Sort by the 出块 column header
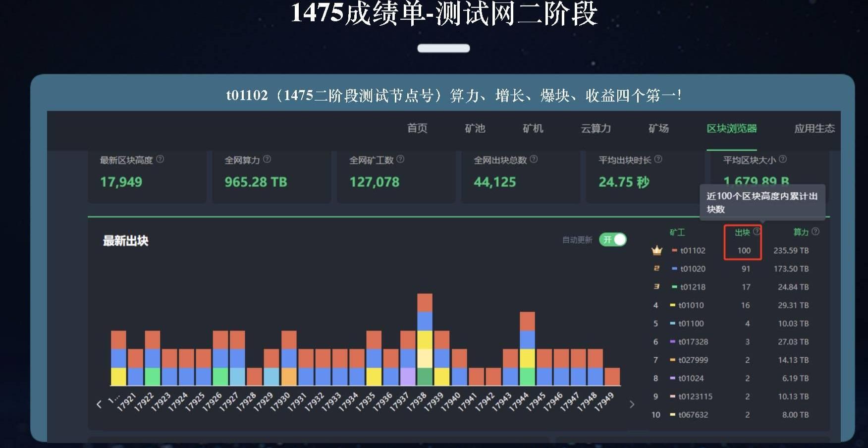The image size is (868, 448). click(742, 232)
